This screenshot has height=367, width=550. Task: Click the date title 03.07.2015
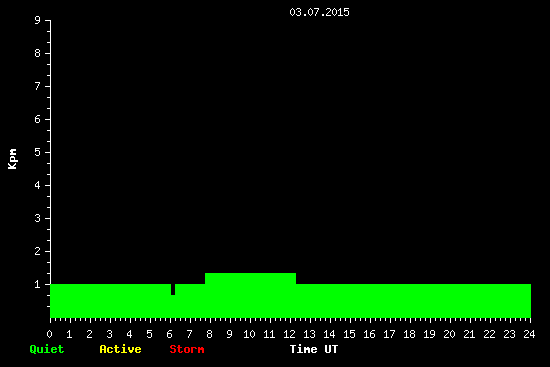tap(319, 12)
